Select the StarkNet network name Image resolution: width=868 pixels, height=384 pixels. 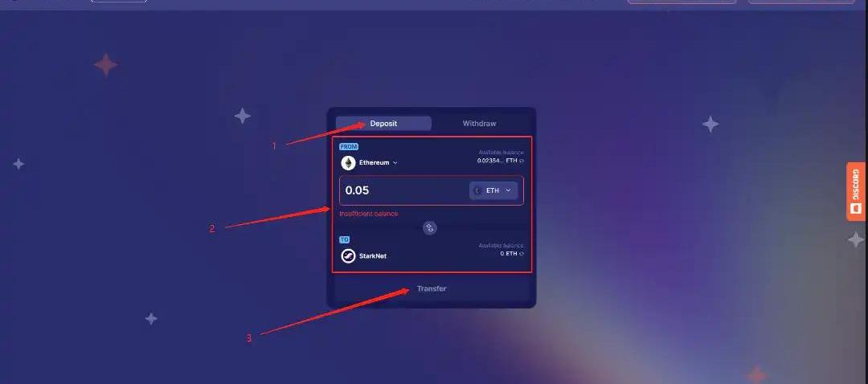click(373, 256)
